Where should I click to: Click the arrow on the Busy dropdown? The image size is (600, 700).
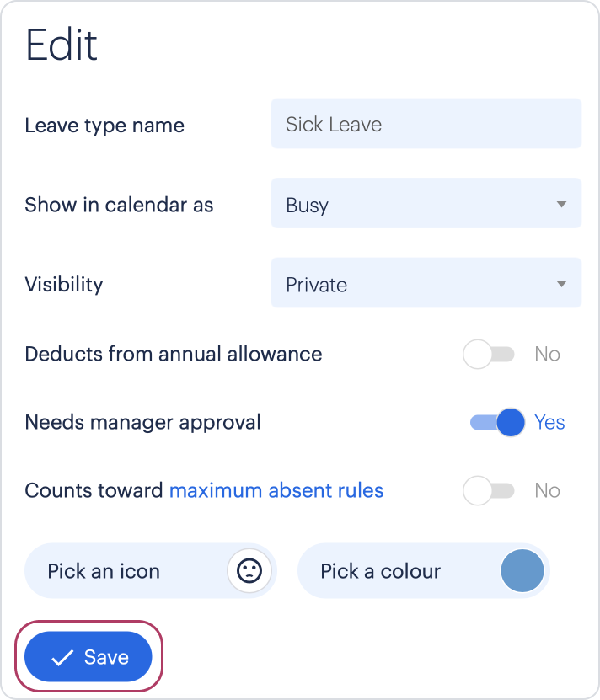click(561, 204)
